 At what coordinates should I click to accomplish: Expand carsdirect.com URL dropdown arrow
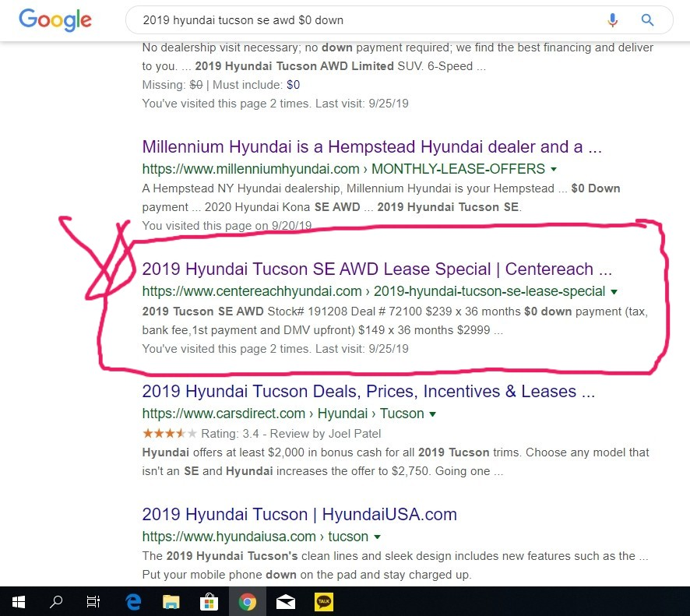pyautogui.click(x=432, y=414)
